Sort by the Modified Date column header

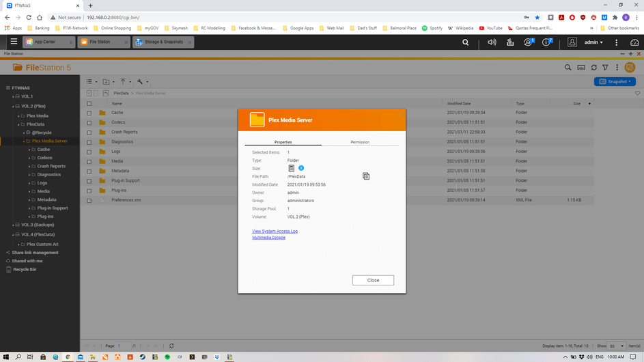click(459, 104)
